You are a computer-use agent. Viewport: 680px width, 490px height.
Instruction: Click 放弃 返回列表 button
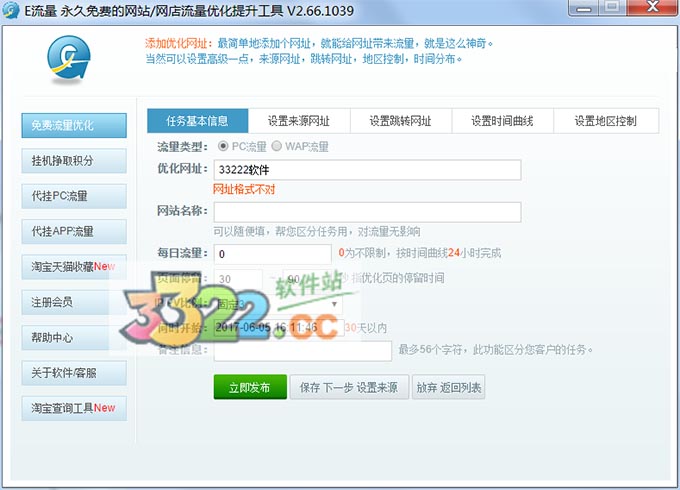click(448, 387)
